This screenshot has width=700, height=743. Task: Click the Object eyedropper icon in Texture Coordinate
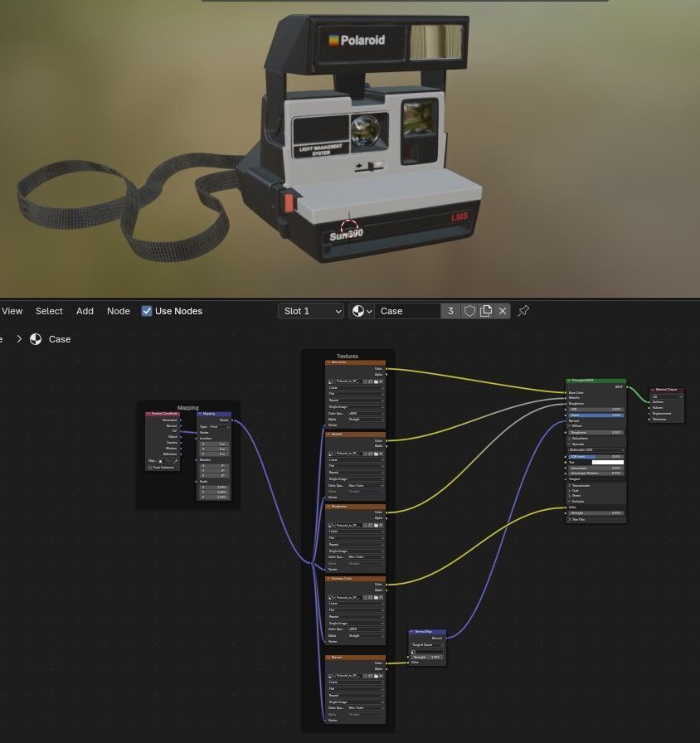177,461
